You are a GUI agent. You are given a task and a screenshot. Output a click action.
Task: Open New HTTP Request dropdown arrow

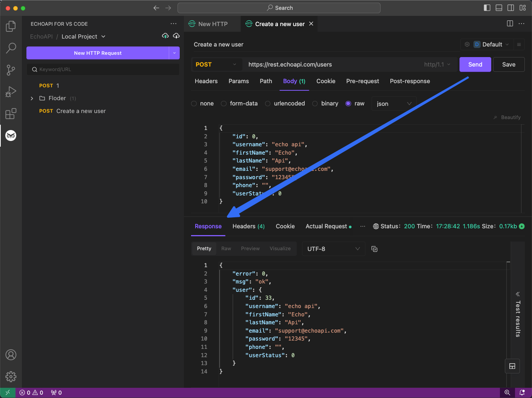click(174, 53)
